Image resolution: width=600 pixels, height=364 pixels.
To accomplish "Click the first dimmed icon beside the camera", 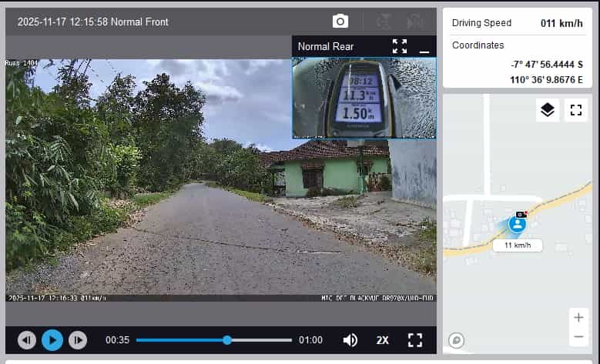I will pos(383,22).
